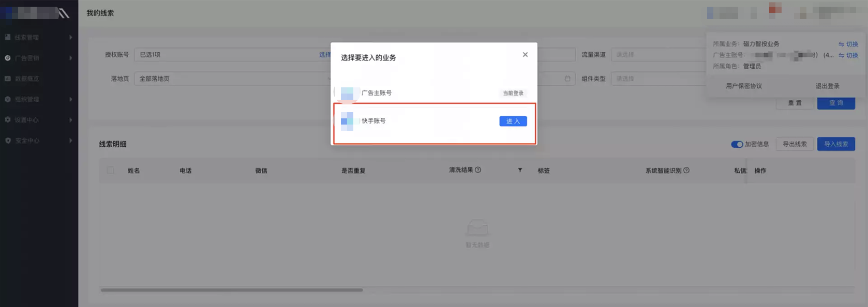The height and width of the screenshot is (307, 868).
Task: Click help icon next to 系统智能识别
Action: (x=686, y=170)
